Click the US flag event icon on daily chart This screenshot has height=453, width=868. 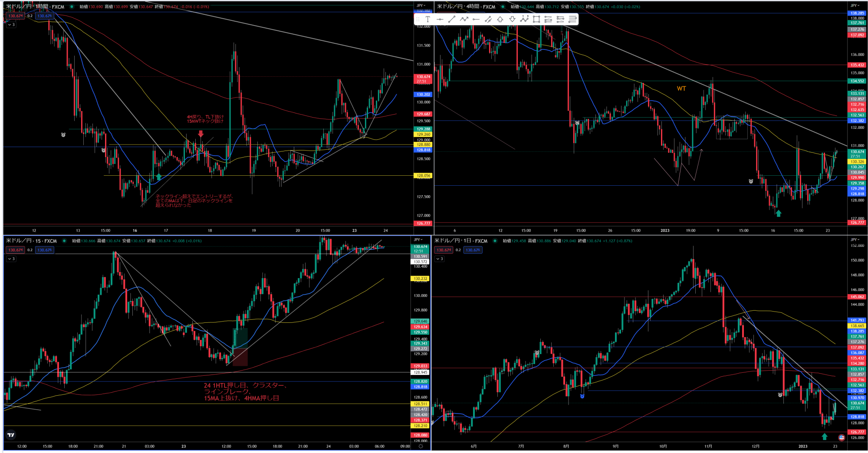point(842,437)
